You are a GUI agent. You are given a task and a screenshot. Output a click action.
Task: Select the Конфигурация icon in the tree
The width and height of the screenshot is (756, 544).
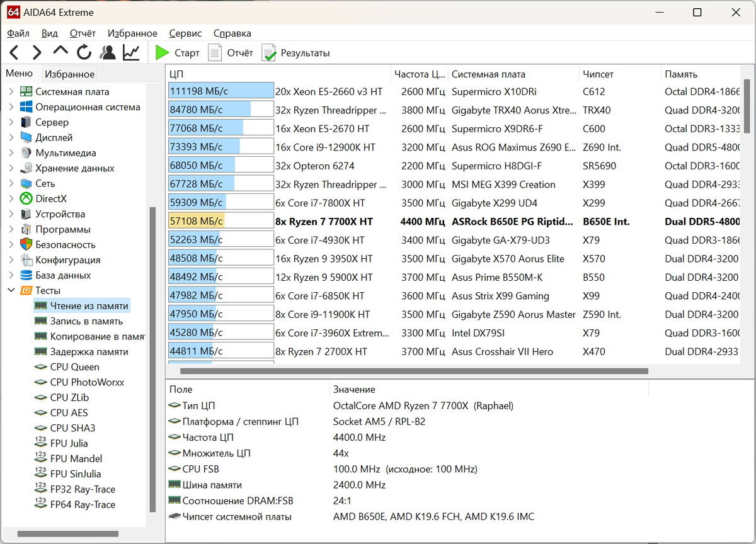(26, 260)
